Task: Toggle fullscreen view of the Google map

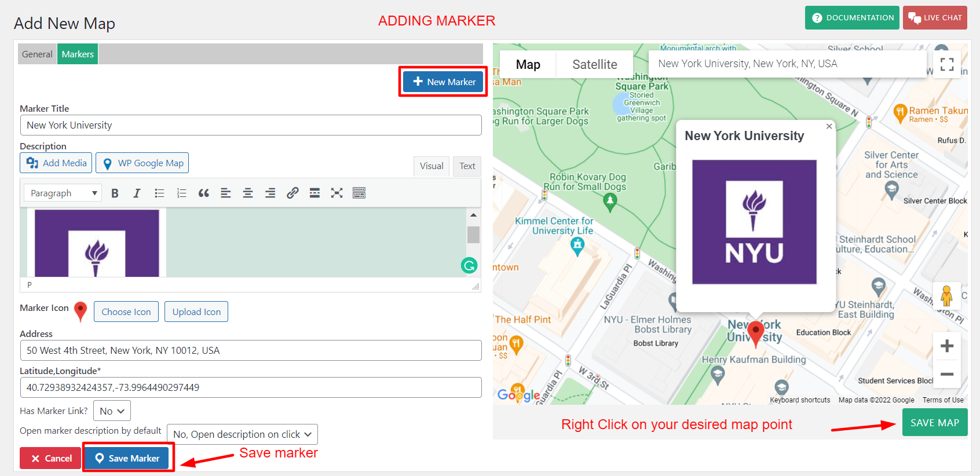Action: 947,64
